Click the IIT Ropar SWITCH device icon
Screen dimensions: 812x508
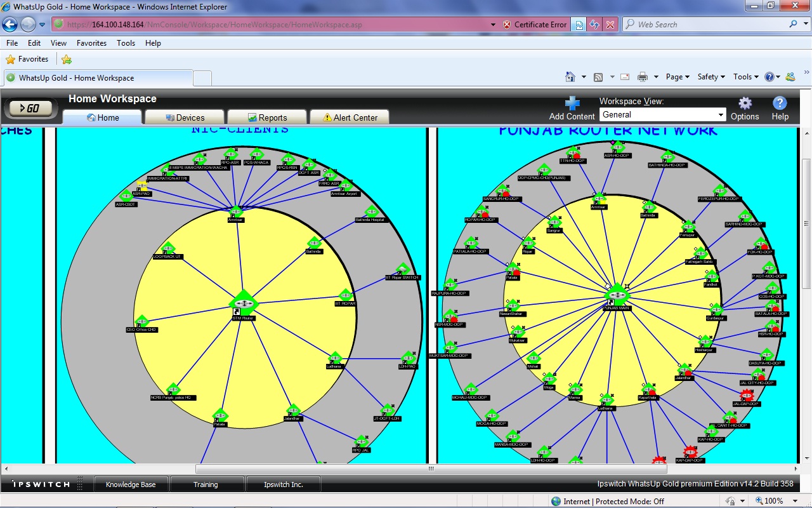pyautogui.click(x=402, y=269)
